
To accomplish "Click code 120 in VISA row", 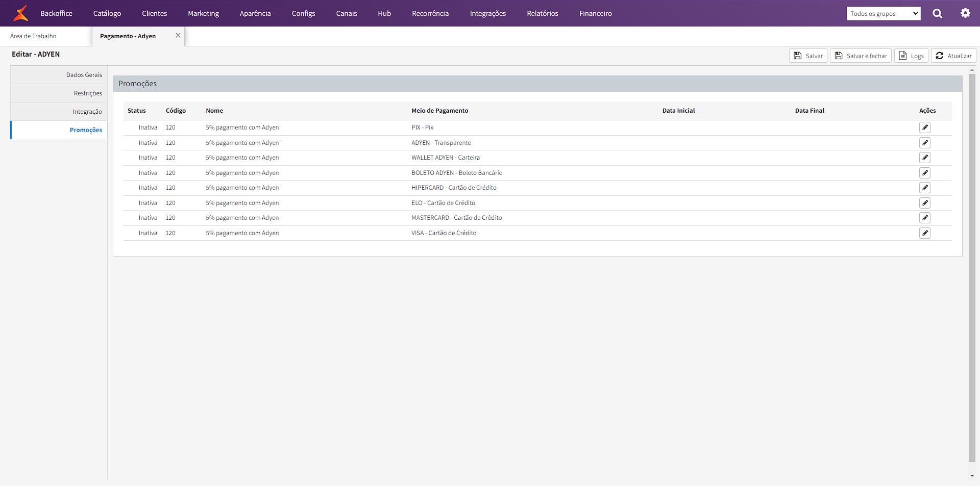I will click(170, 233).
